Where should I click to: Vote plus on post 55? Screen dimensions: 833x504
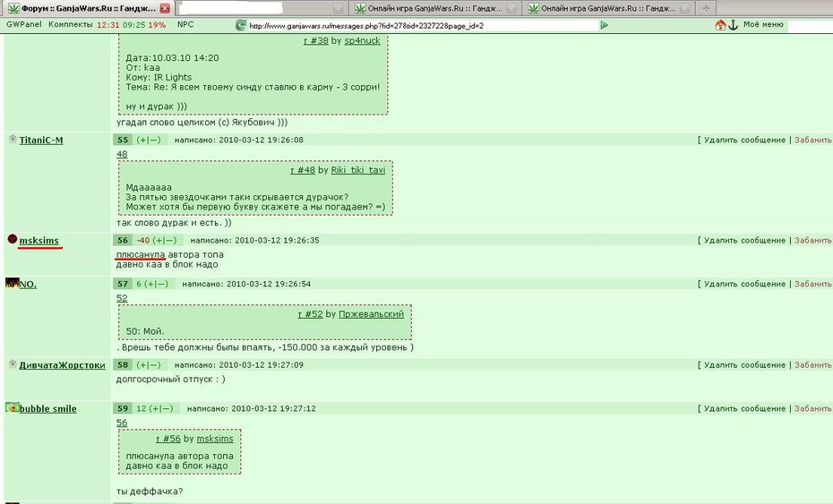(142, 140)
